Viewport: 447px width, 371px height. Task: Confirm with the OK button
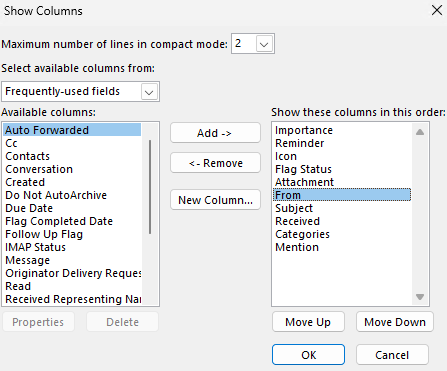[308, 355]
